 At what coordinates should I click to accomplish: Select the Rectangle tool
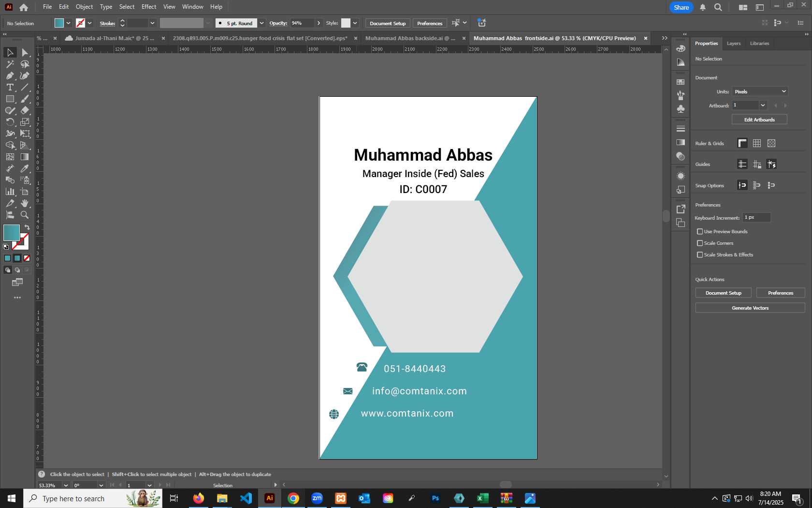pos(10,99)
